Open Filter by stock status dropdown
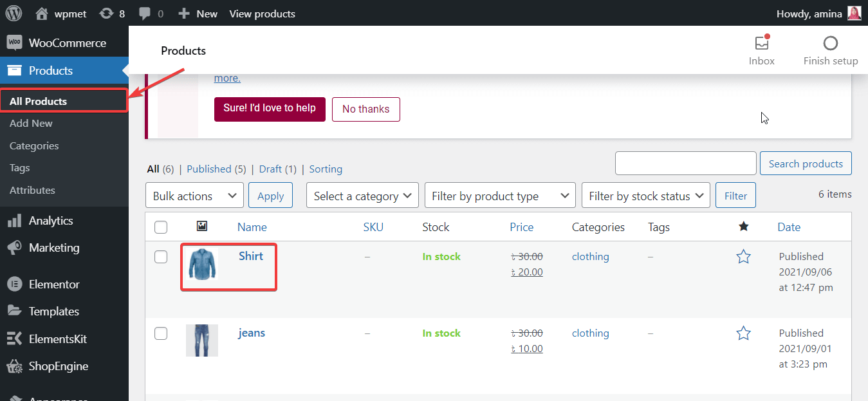This screenshot has width=868, height=401. [x=645, y=196]
